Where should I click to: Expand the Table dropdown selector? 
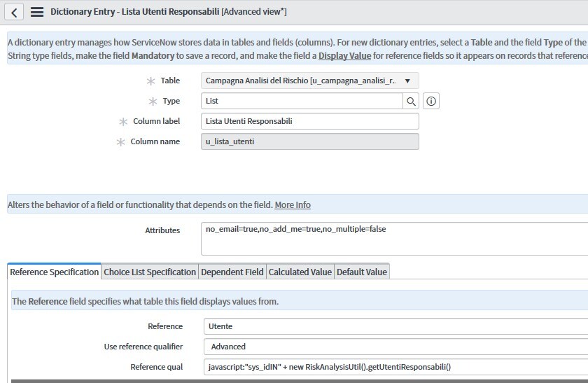309,81
